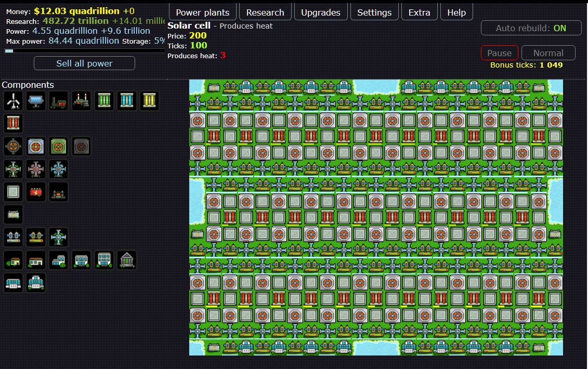Open the Extra tab

(419, 12)
